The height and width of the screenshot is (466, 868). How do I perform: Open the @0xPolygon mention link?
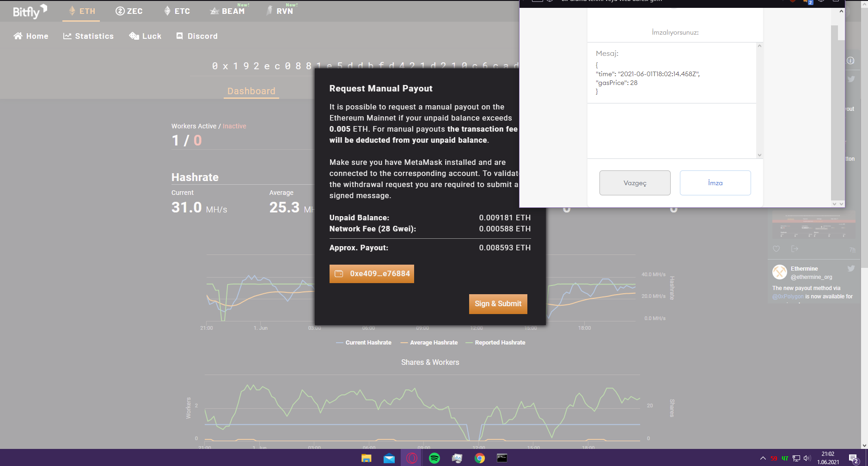788,297
